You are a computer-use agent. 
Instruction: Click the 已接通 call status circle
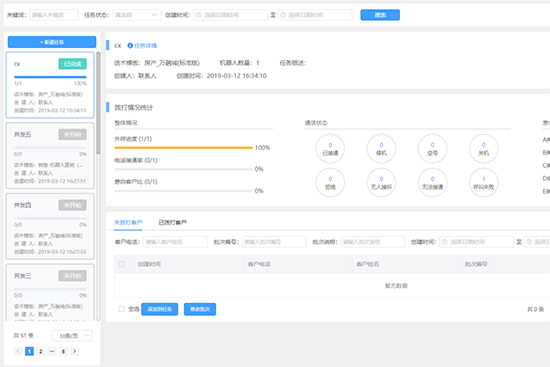tap(330, 149)
